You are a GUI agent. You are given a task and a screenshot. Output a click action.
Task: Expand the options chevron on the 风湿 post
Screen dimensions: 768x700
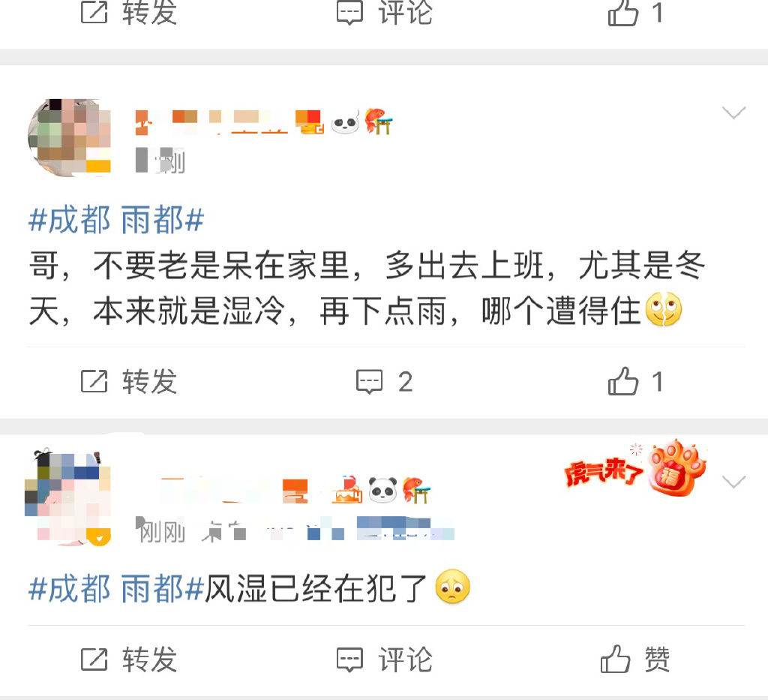[733, 482]
